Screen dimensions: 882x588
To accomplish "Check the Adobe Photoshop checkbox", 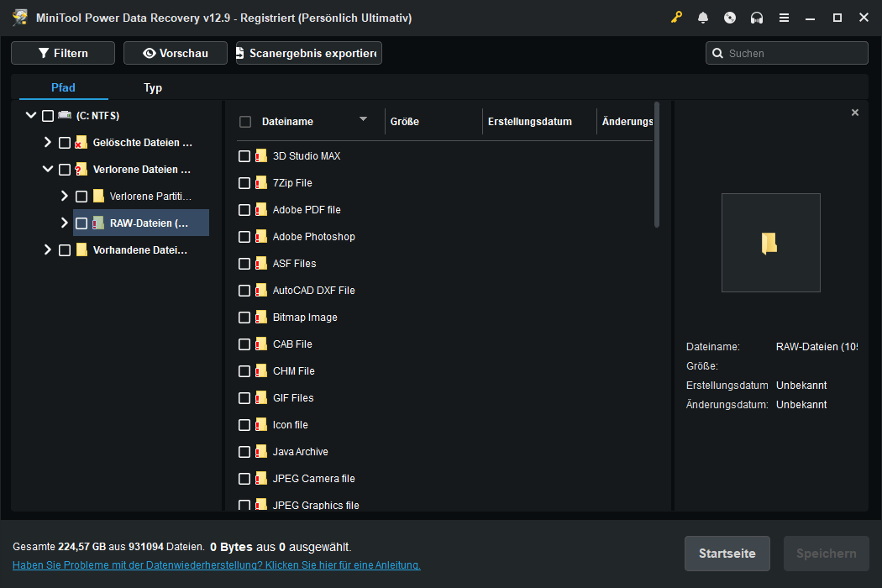I will pyautogui.click(x=244, y=237).
